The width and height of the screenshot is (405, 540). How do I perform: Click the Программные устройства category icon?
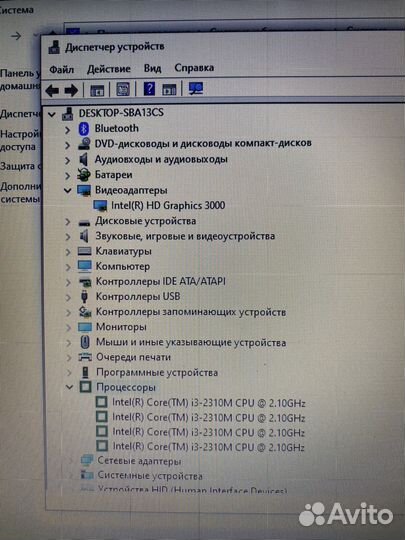click(85, 372)
